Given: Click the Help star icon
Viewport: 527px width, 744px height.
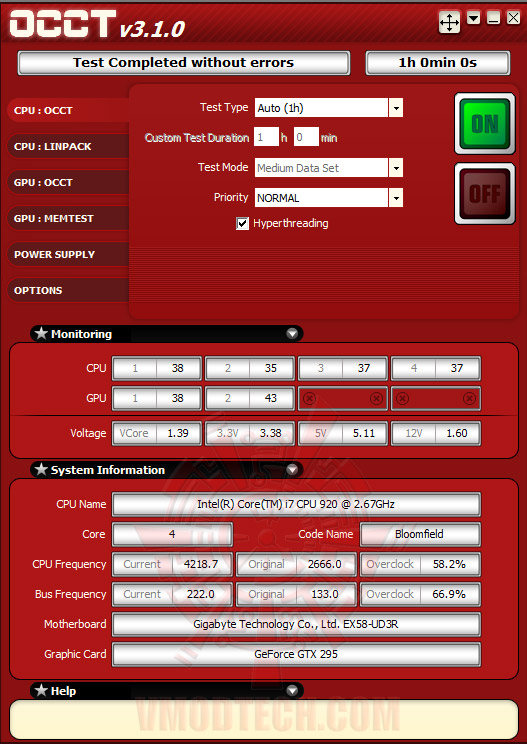Looking at the screenshot, I should (x=41, y=690).
